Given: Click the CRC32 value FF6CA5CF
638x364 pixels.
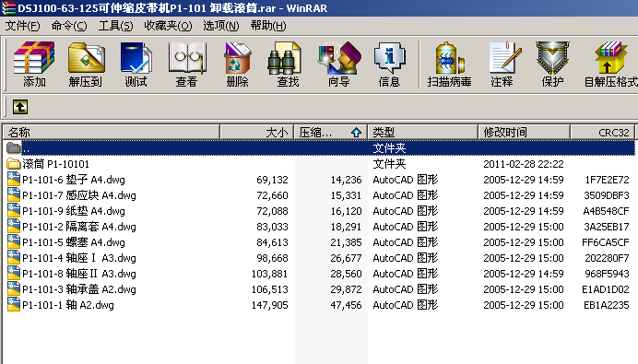Looking at the screenshot, I should (x=606, y=242).
